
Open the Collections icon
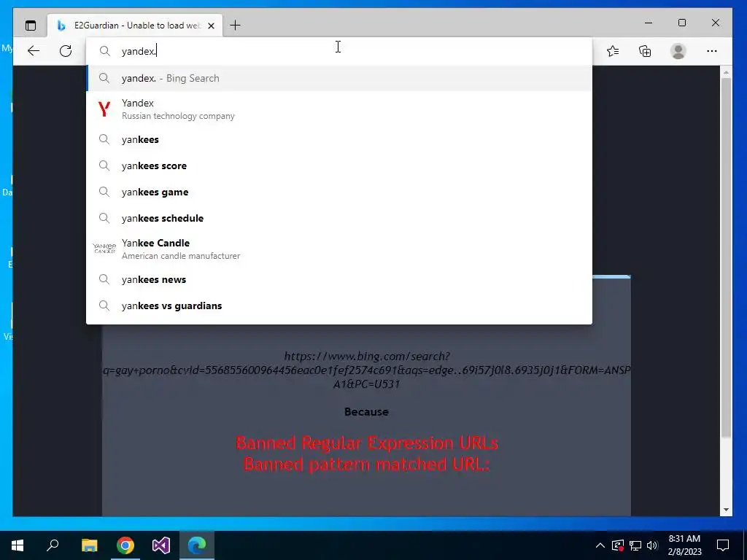645,51
